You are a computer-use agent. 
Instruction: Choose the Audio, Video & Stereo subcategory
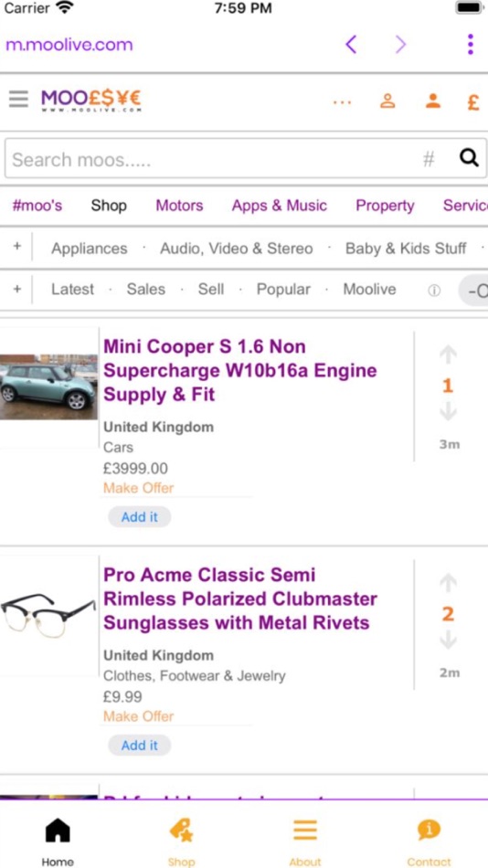point(237,249)
